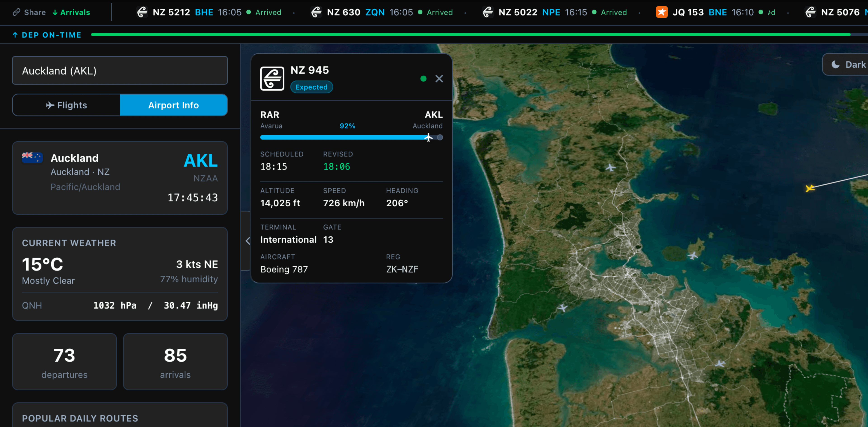Click the Pacific/Auckland timezone text
Image resolution: width=868 pixels, height=427 pixels.
pos(85,187)
